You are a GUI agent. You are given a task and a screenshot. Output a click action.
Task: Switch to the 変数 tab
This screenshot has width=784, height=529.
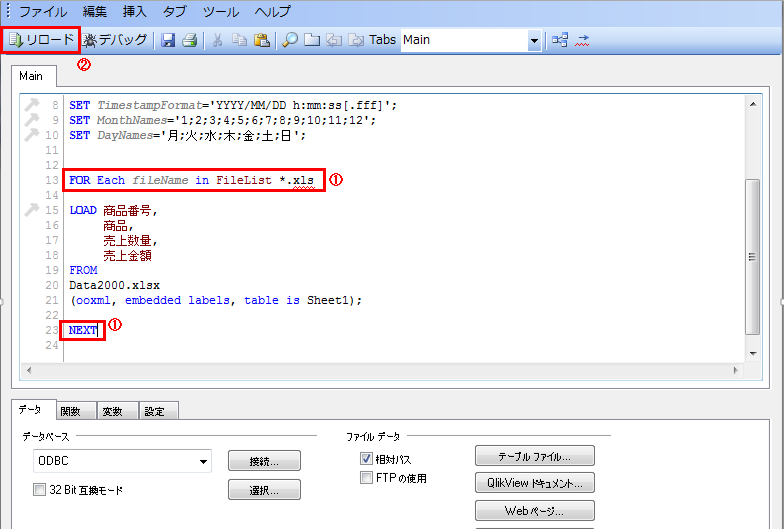(116, 411)
